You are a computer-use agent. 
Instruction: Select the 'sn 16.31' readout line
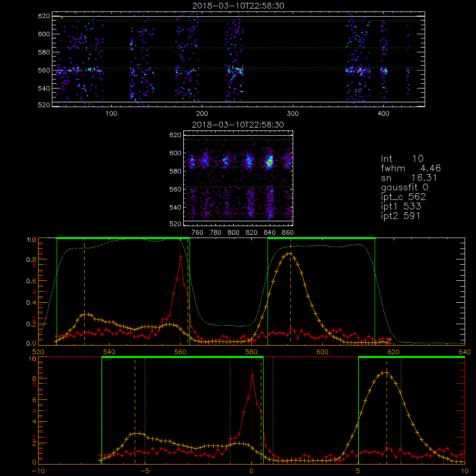point(409,178)
